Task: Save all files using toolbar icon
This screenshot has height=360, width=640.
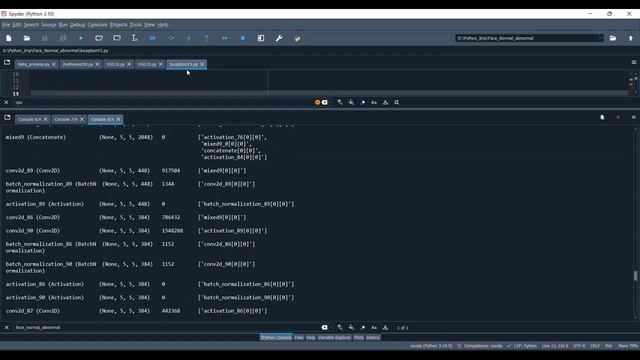Action: [x=63, y=38]
